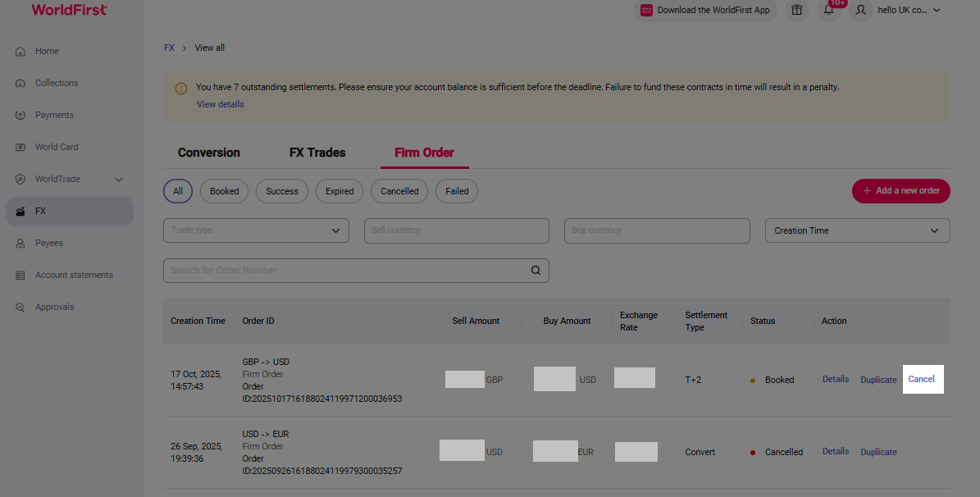
Task: Switch to the FX Trades tab
Action: click(x=317, y=153)
